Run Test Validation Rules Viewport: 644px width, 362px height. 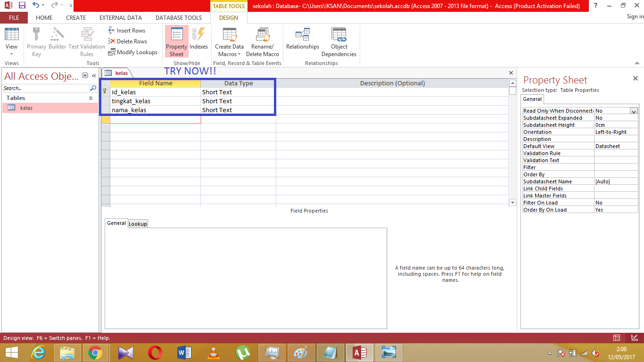coord(87,41)
